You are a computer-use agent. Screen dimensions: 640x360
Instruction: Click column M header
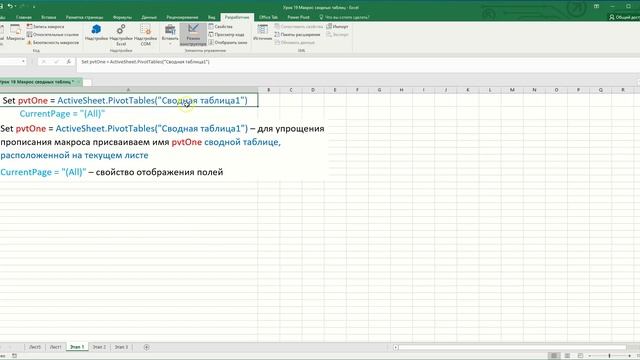[x=512, y=90]
